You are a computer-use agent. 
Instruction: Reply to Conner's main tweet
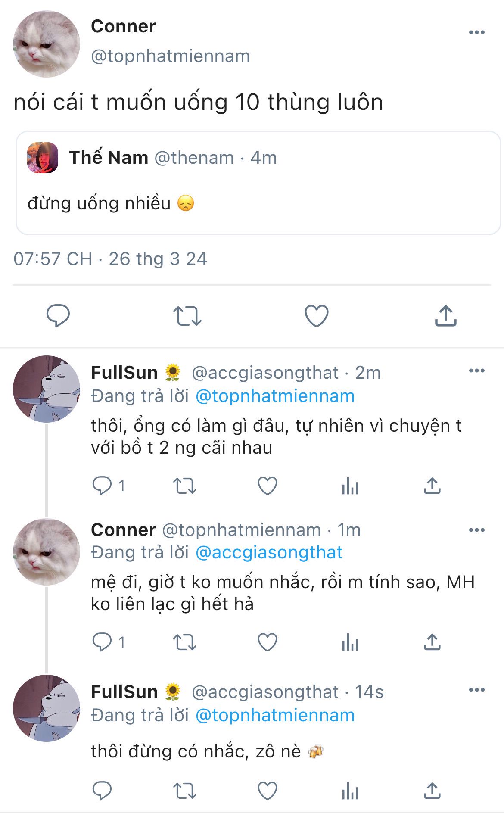pyautogui.click(x=58, y=315)
